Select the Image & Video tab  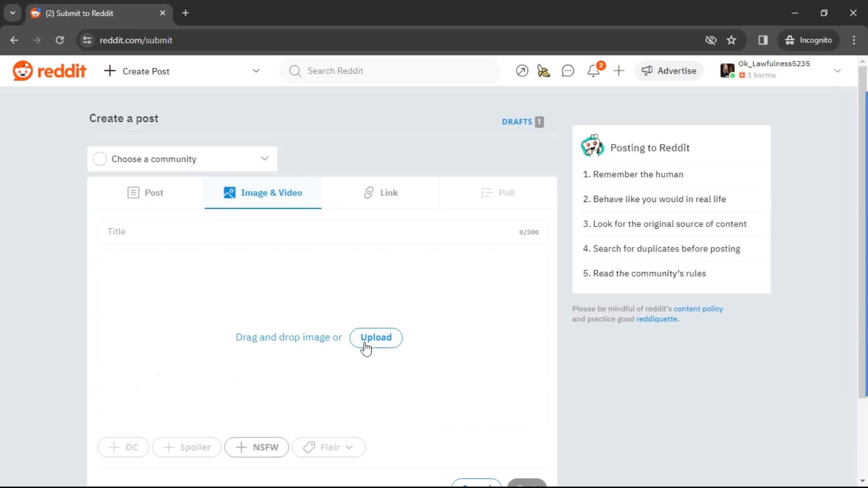[263, 192]
